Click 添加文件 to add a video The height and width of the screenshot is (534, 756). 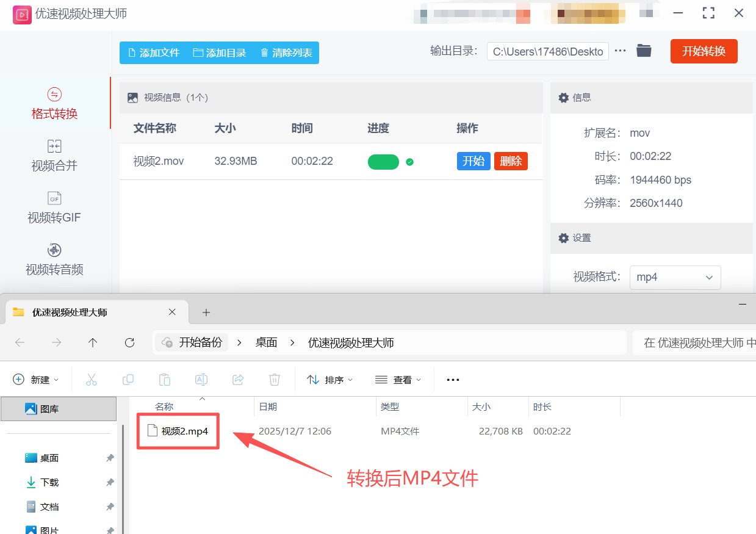pos(153,53)
